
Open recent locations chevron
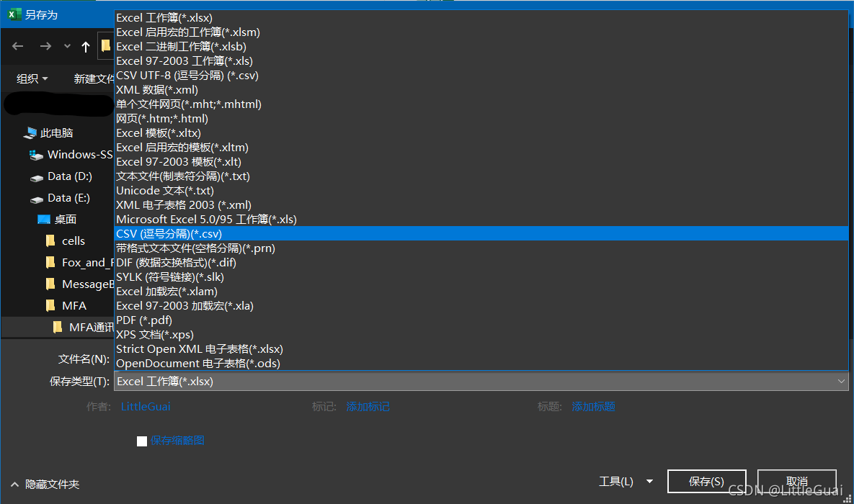click(67, 46)
